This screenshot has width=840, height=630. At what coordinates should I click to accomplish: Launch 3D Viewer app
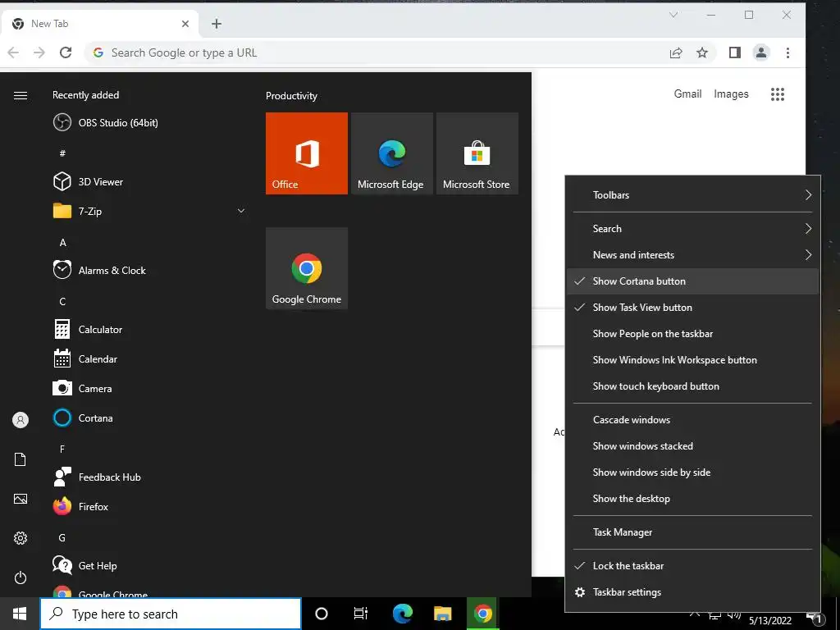point(89,181)
